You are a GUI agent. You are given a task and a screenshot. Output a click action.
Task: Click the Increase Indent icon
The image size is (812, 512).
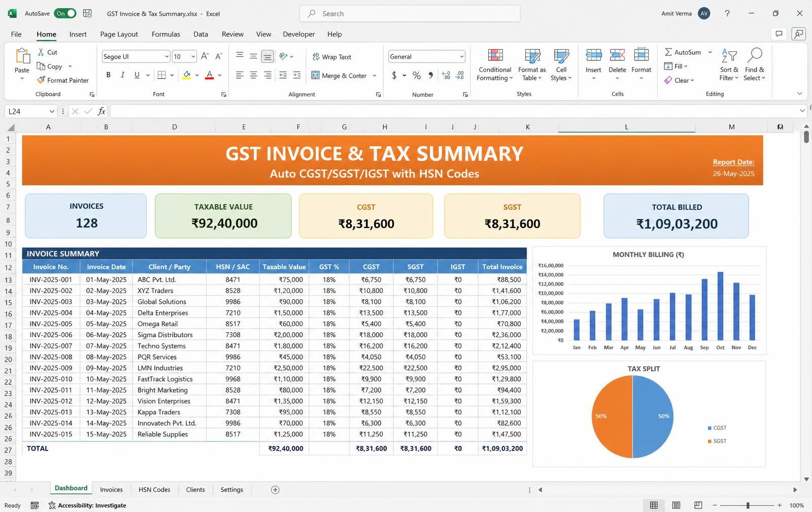coord(297,75)
